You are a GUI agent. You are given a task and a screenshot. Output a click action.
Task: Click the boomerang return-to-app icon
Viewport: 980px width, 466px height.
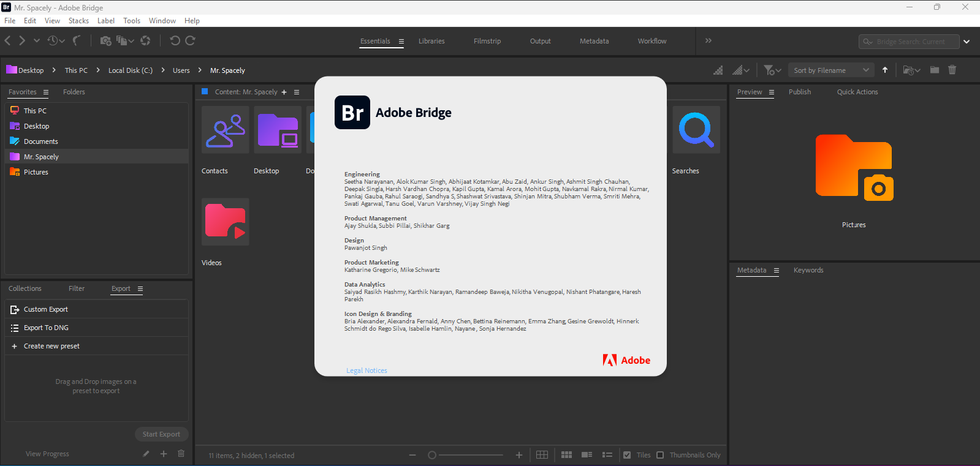[77, 40]
